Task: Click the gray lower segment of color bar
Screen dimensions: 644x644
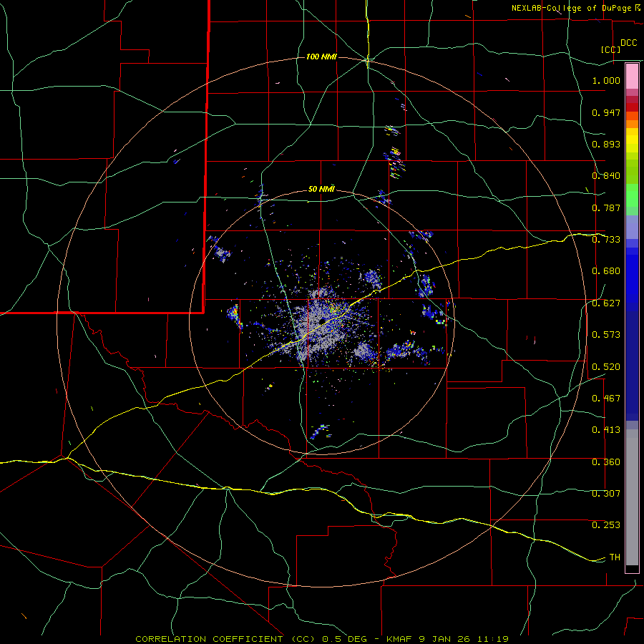Action: pyautogui.click(x=632, y=497)
